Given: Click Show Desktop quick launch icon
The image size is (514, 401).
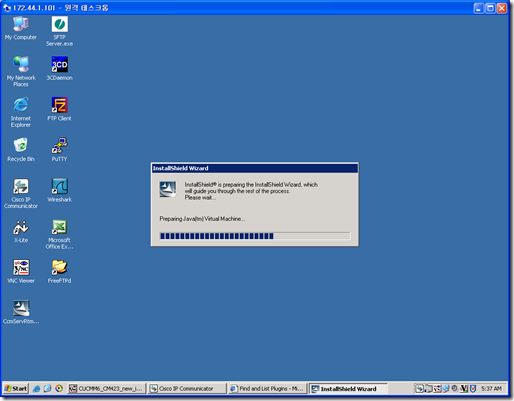Looking at the screenshot, I should (48, 389).
